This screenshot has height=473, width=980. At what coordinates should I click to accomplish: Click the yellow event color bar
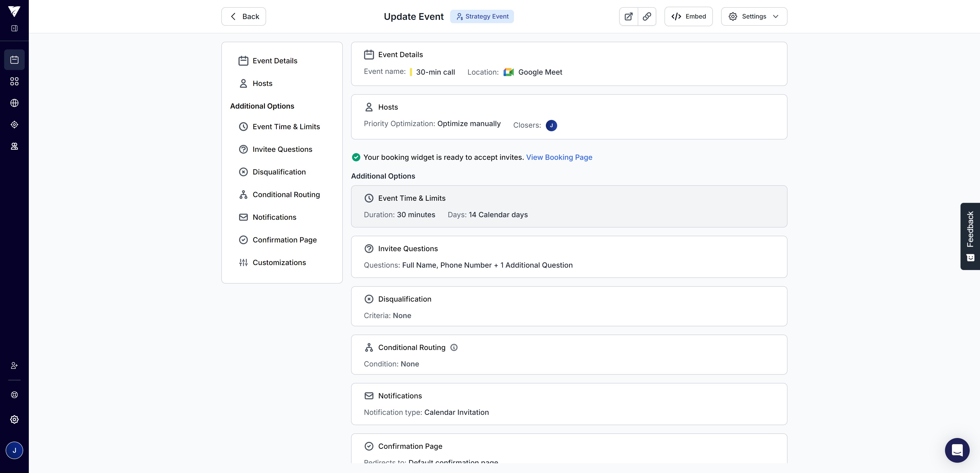click(411, 72)
